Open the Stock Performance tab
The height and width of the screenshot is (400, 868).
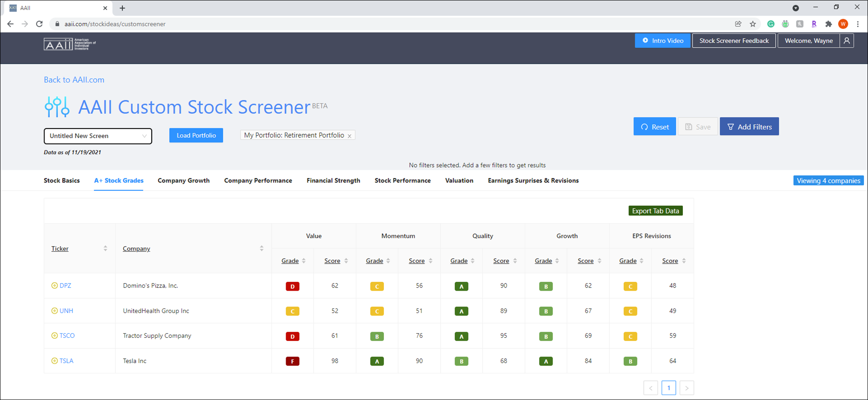pyautogui.click(x=403, y=180)
